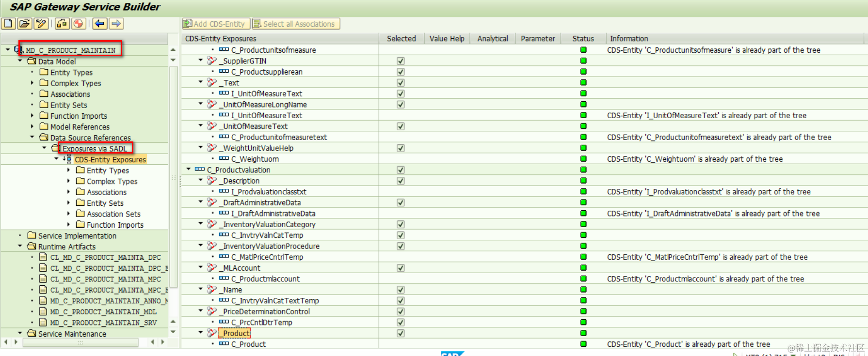The height and width of the screenshot is (356, 868).
Task: Collapse the Runtime Artifacts tree node
Action: [x=20, y=246]
